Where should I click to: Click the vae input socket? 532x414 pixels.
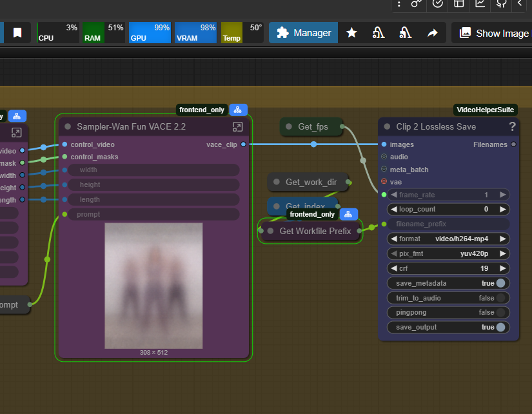384,181
